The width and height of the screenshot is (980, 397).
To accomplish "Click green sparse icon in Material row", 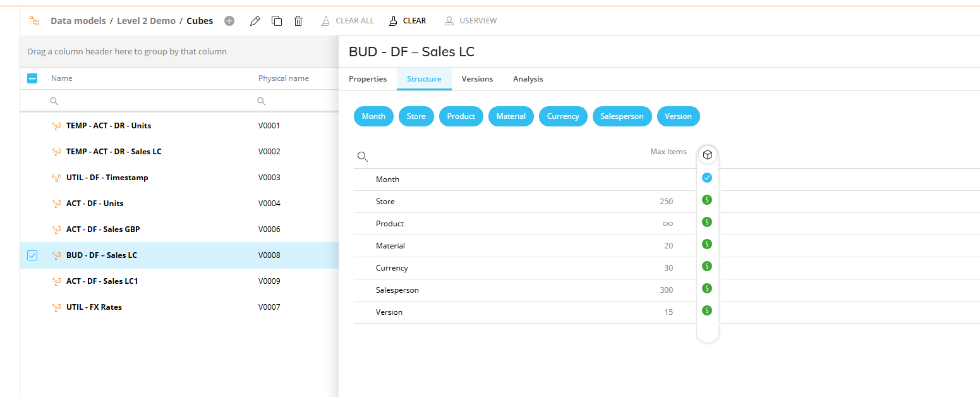I will pyautogui.click(x=707, y=244).
